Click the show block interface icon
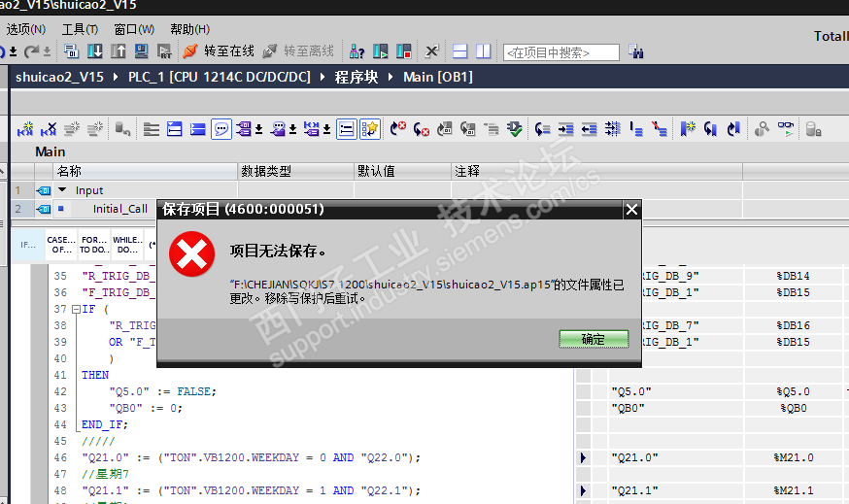This screenshot has height=504, width=849. click(174, 129)
